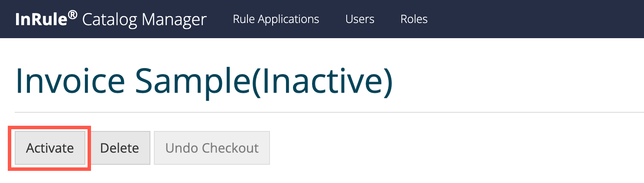This screenshot has height=183, width=644.
Task: Return home via the InRule brand text
Action: [46, 20]
